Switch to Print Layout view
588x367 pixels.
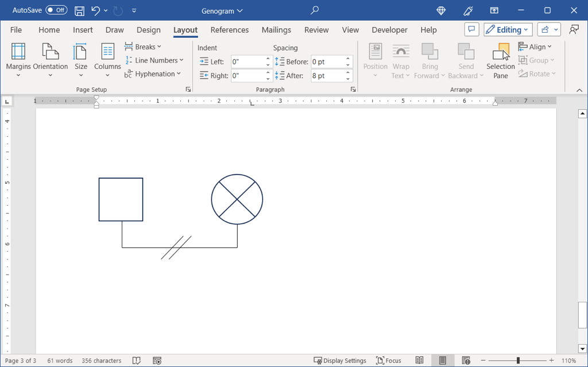tap(443, 361)
